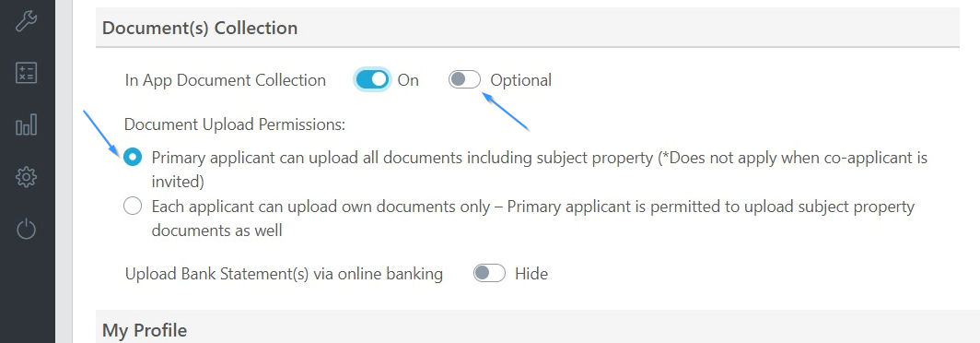Click the Document Upload Permissions heading
The height and width of the screenshot is (343, 980).
[x=235, y=124]
